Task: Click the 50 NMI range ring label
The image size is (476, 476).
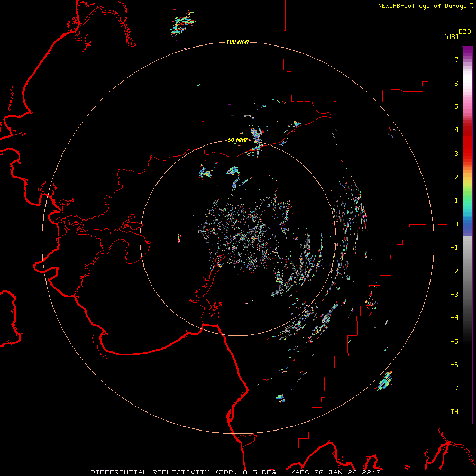Action: [237, 140]
